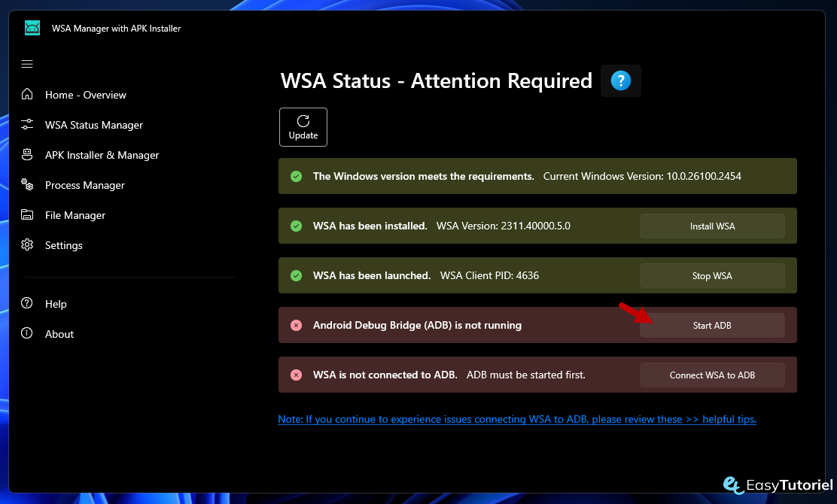The image size is (837, 504).
Task: Go to WSA Status Manager
Action: click(x=94, y=125)
